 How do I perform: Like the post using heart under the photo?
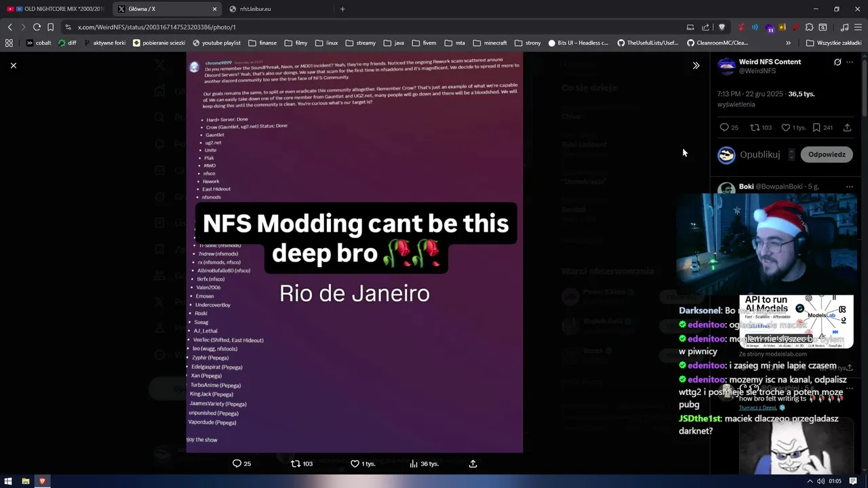tap(354, 464)
